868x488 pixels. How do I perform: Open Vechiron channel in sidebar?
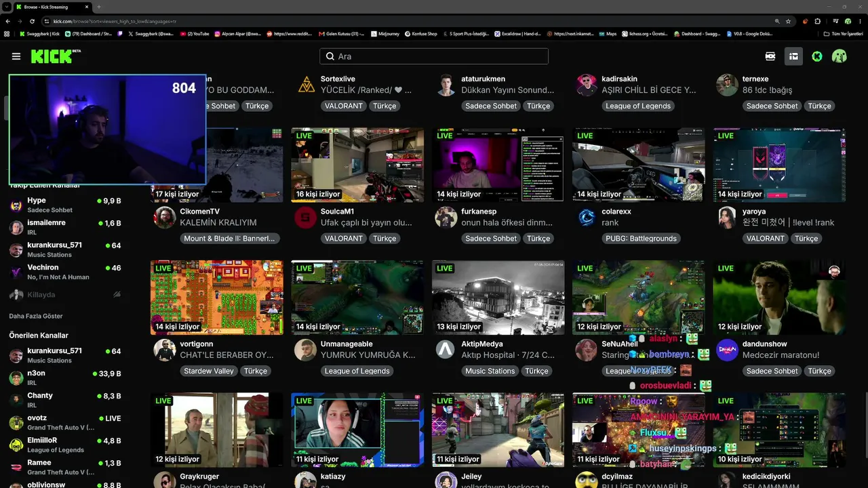65,272
